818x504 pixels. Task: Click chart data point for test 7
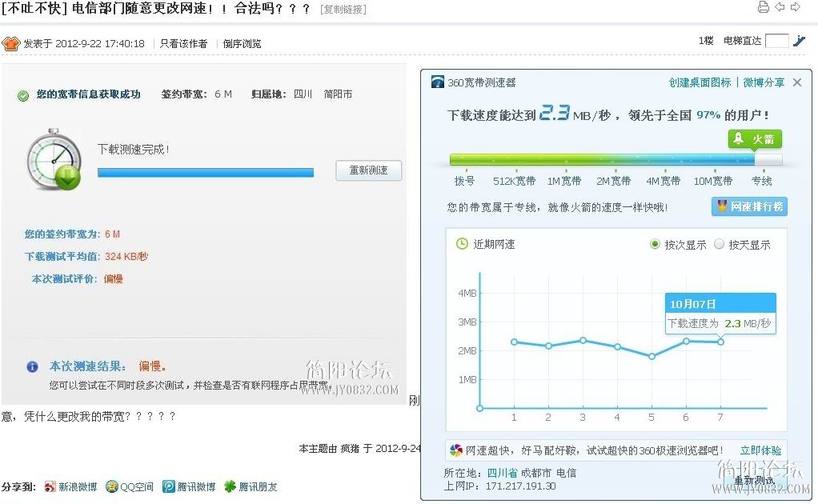[x=720, y=342]
